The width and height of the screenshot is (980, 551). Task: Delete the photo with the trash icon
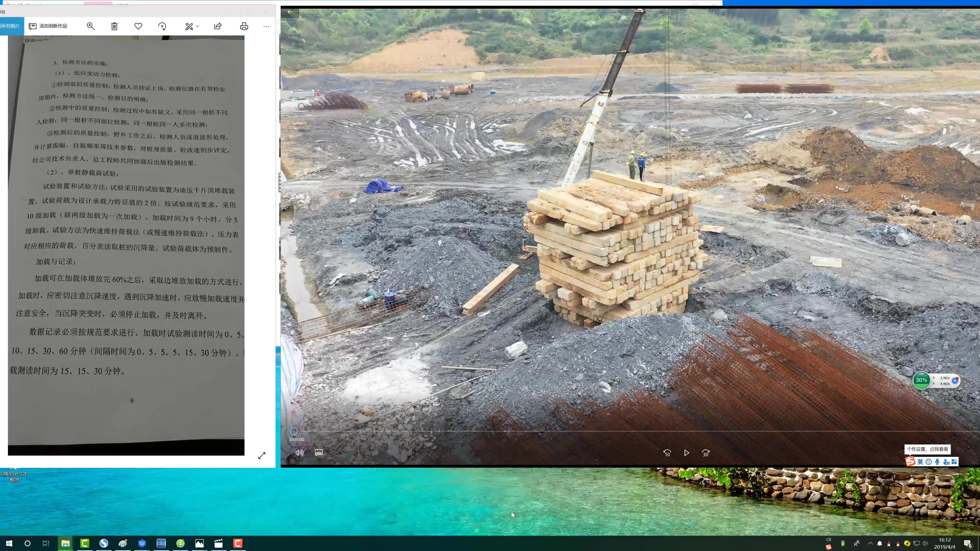pyautogui.click(x=114, y=26)
